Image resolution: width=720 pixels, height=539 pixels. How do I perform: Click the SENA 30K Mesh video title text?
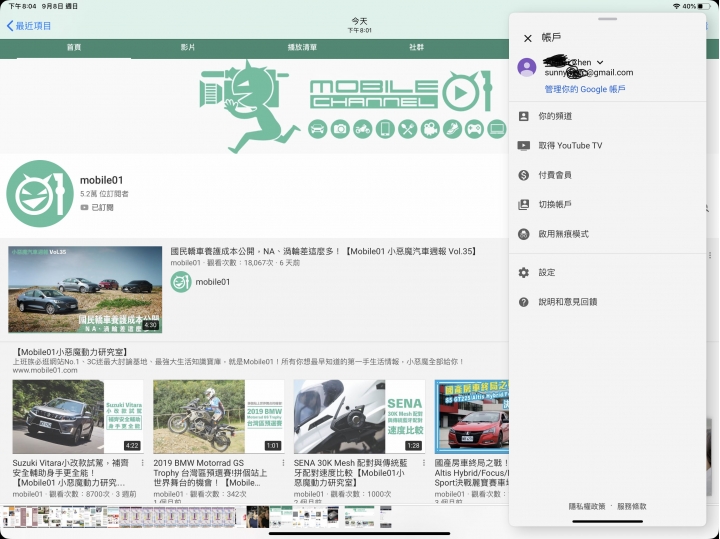click(x=350, y=473)
